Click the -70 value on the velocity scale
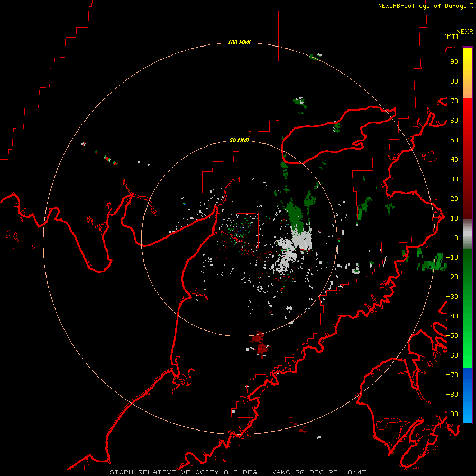This screenshot has width=476, height=476. 452,375
